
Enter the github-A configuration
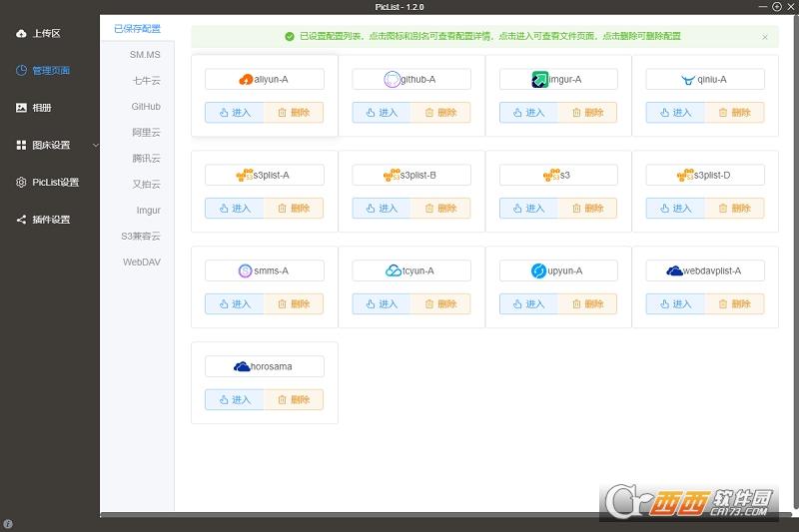[382, 113]
